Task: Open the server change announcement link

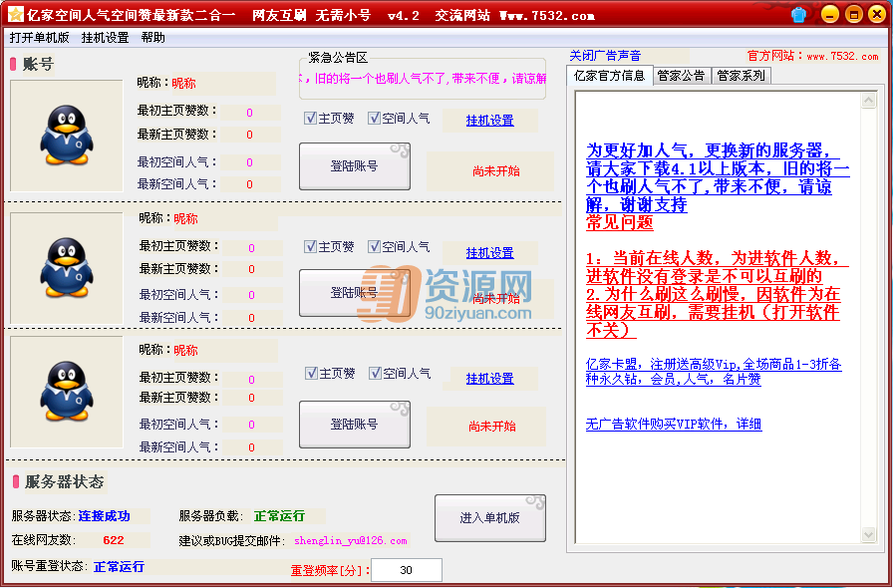Action: pos(718,177)
